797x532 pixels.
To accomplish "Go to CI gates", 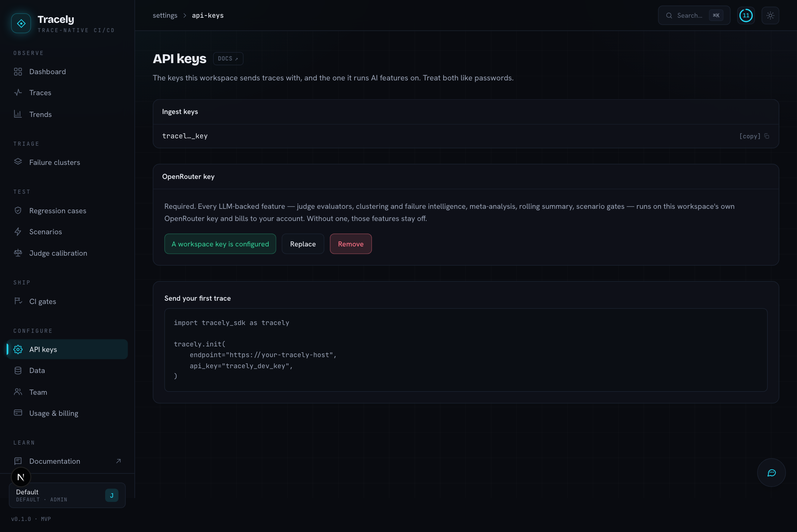I will click(x=67, y=301).
